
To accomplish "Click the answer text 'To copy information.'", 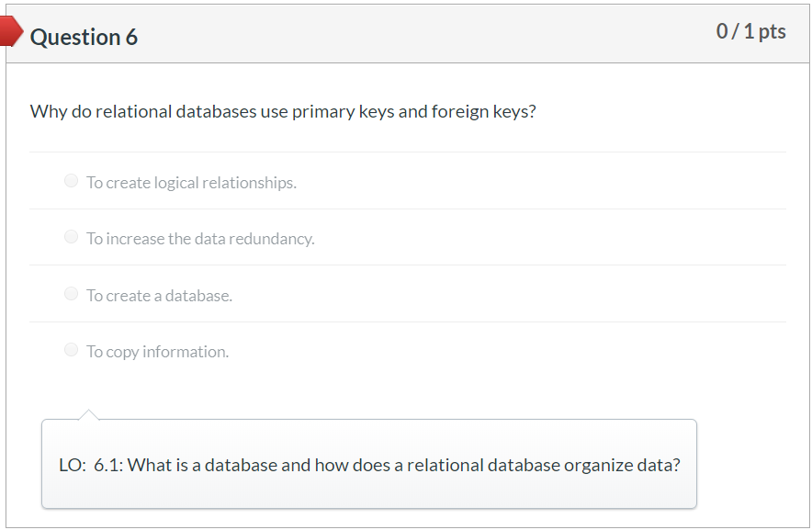I will [x=156, y=352].
